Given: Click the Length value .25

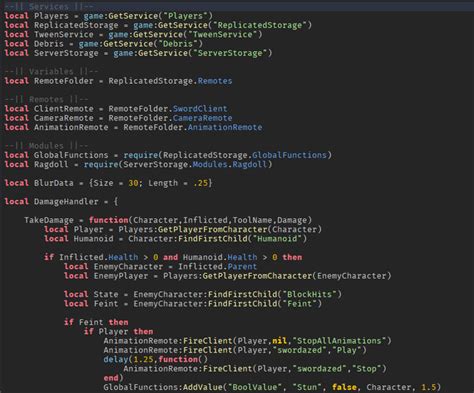Looking at the screenshot, I should coord(200,183).
